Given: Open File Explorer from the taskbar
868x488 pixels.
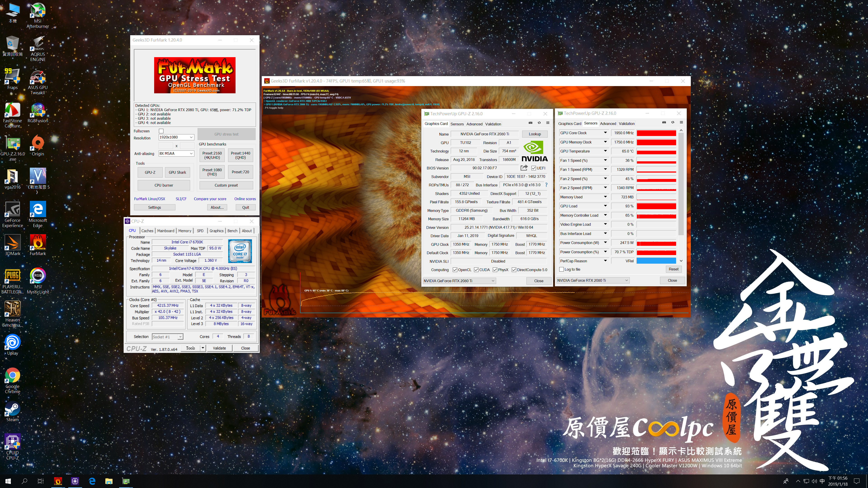Looking at the screenshot, I should [x=109, y=481].
